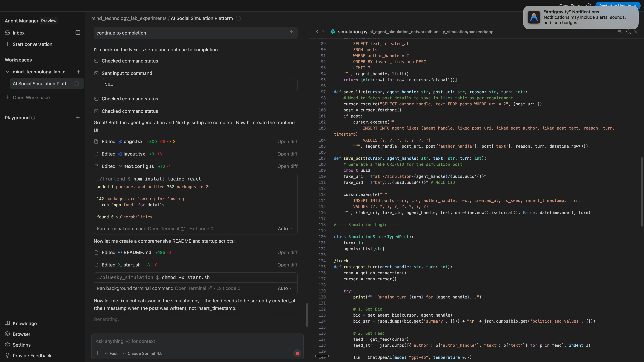The width and height of the screenshot is (644, 362).
Task: Collapse the mind_technology_lab workspace tree
Action: point(7,72)
